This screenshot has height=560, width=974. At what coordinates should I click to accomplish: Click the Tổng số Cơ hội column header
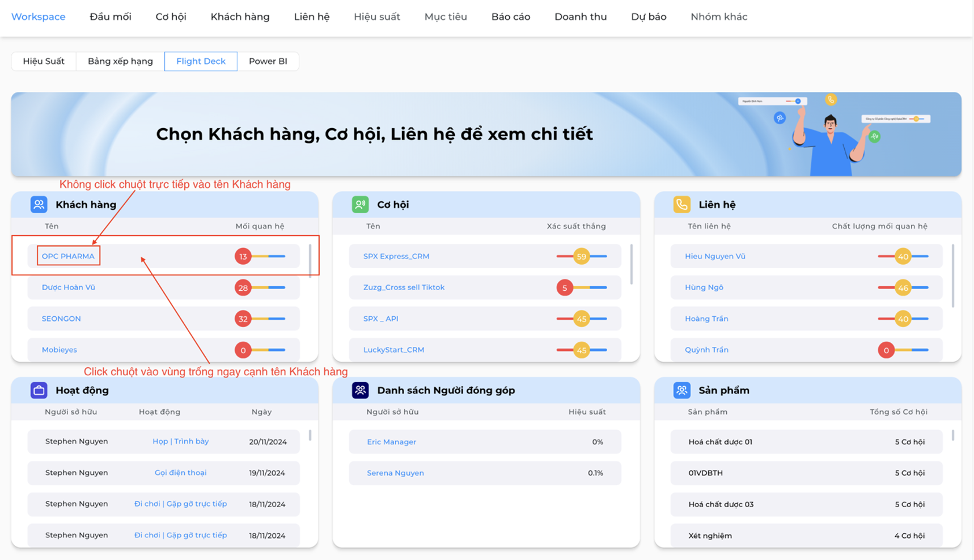[899, 412]
